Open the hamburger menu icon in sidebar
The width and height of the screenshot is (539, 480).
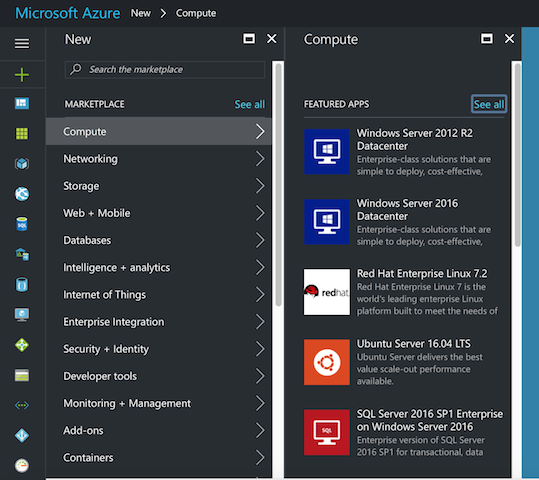click(x=22, y=43)
